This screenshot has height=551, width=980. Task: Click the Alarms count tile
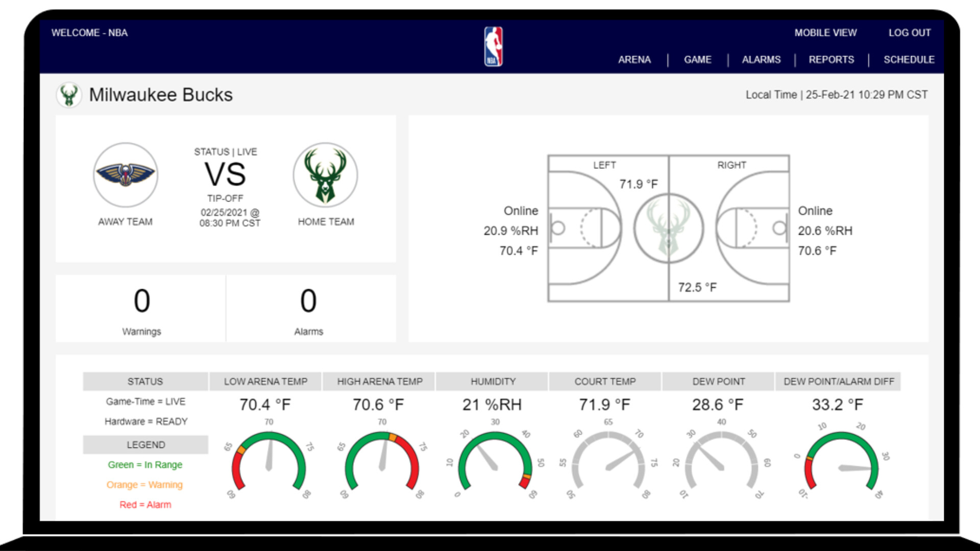click(309, 309)
